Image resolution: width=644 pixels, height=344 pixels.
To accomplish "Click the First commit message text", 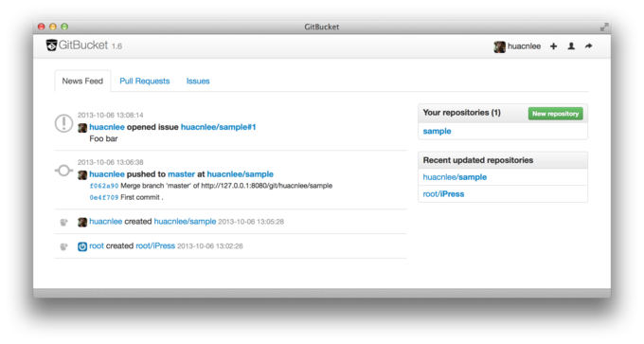I will pyautogui.click(x=142, y=197).
